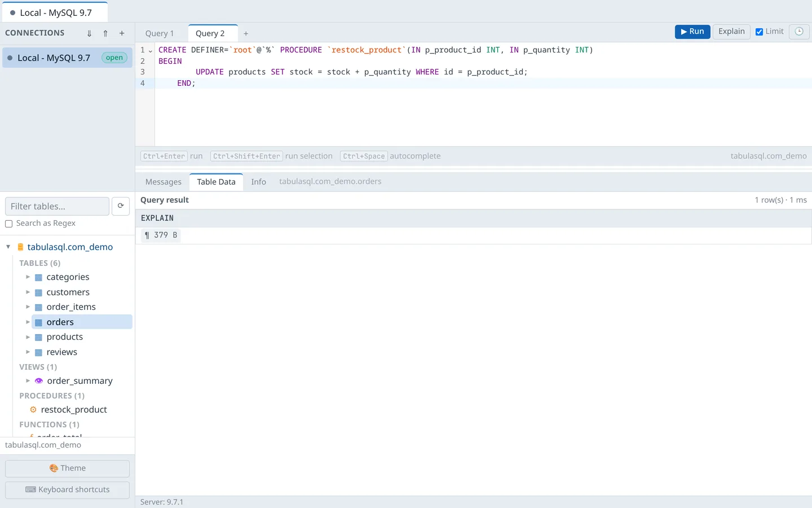Select the reviews table name
Screen dimensions: 812x508
[62, 352]
